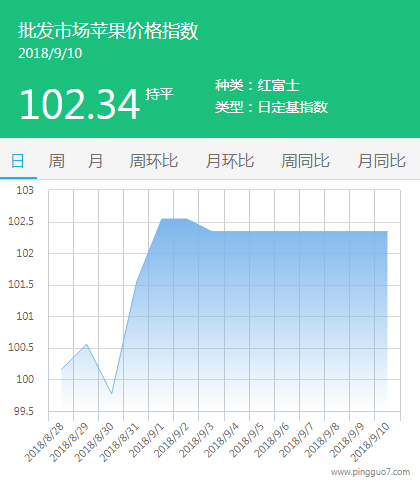Click the y-axis label 99.5
The width and height of the screenshot is (420, 483).
point(24,411)
